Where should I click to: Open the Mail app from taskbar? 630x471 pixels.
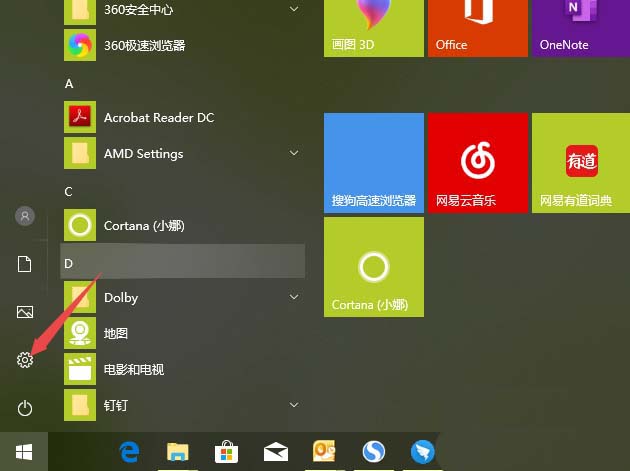(x=276, y=452)
